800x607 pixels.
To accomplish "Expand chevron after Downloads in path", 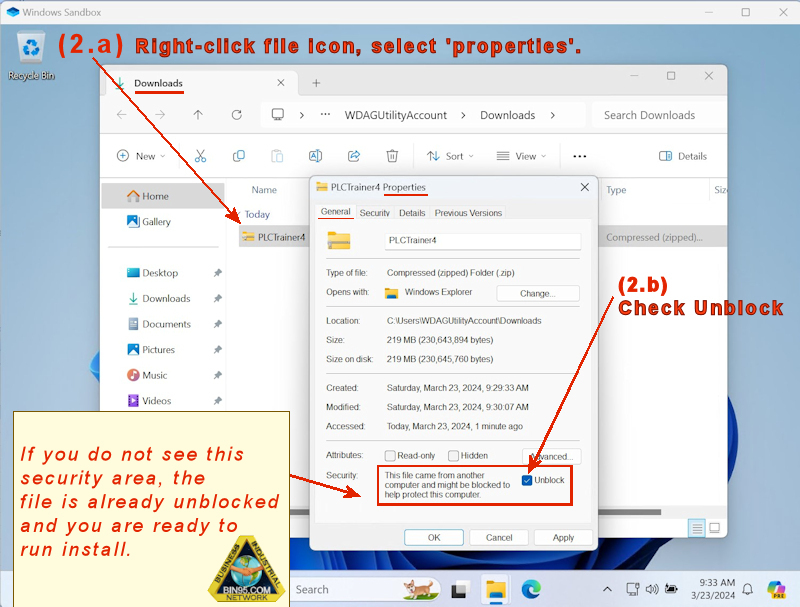I will (553, 115).
